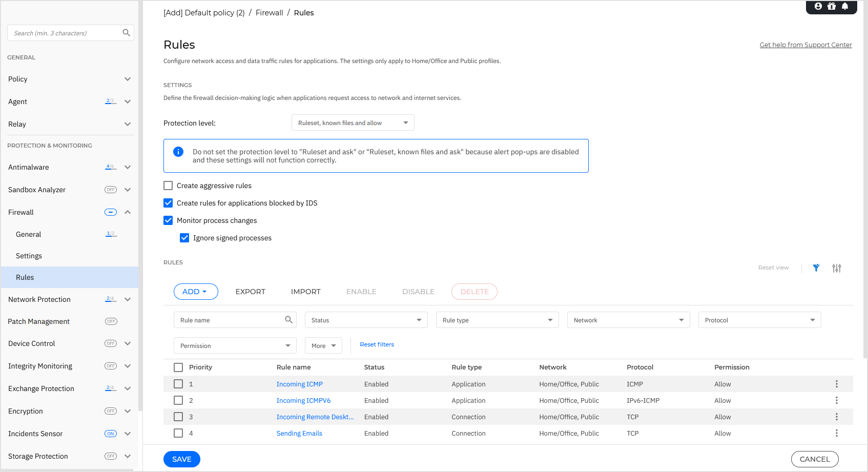The width and height of the screenshot is (868, 472).
Task: Click the filter funnel icon above rules table
Action: [816, 268]
